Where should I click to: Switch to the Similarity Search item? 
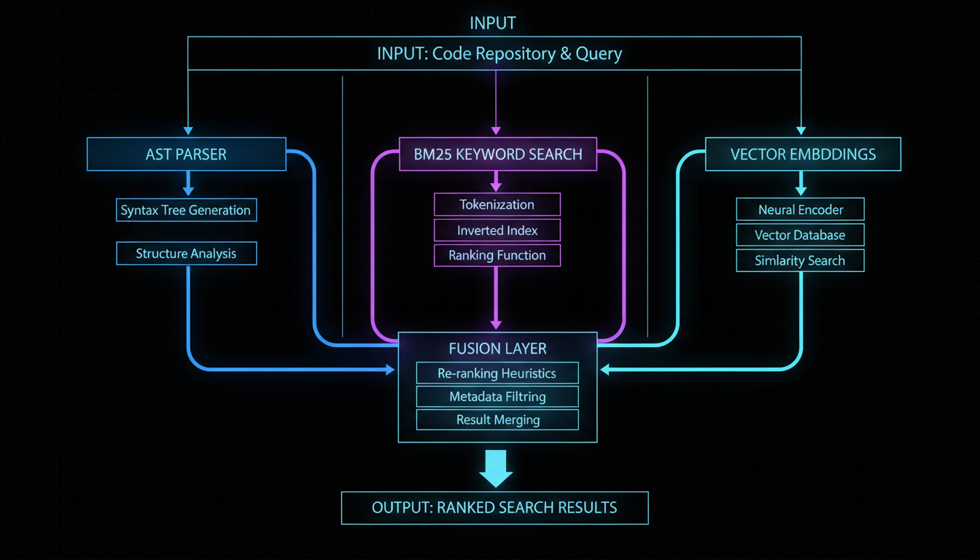point(800,260)
